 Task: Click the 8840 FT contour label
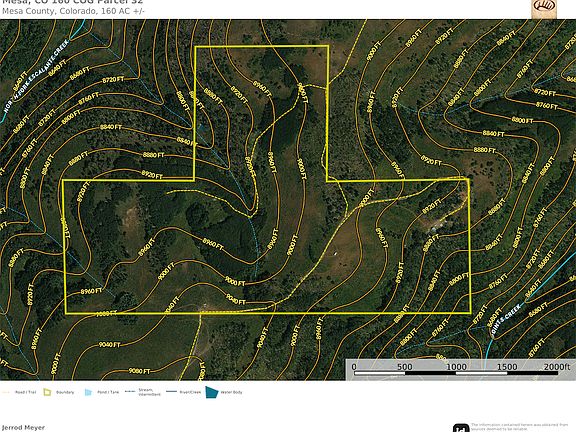click(111, 127)
